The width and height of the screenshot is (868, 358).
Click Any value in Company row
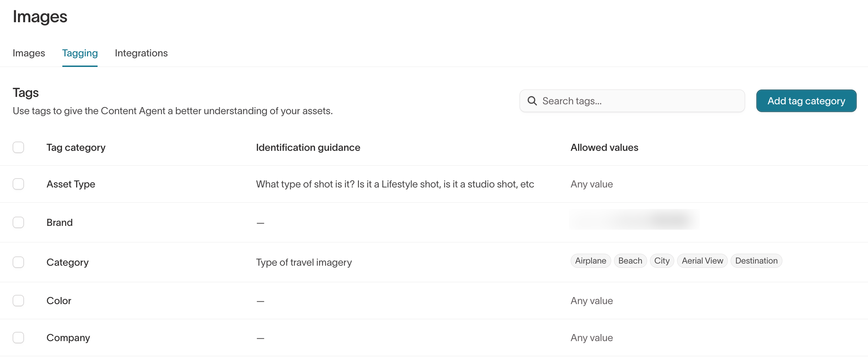coord(592,338)
